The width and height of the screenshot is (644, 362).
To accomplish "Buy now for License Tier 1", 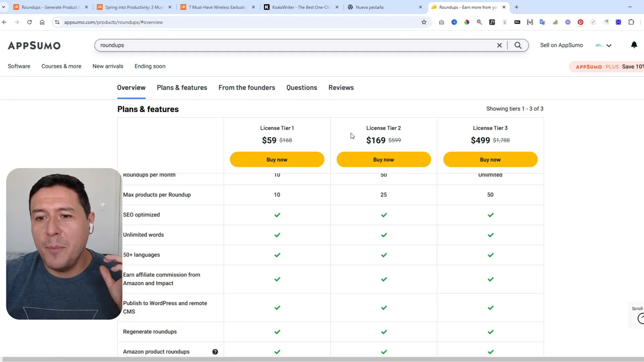I will tap(277, 160).
